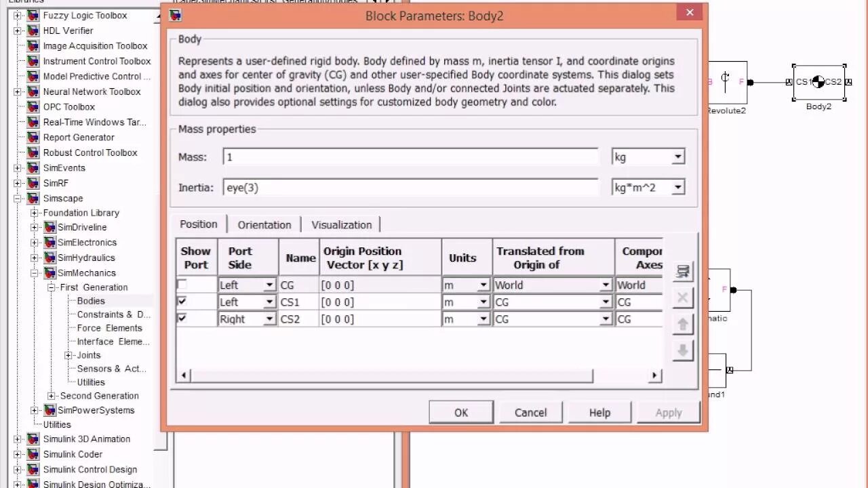Image resolution: width=868 pixels, height=488 pixels.
Task: Click the Apply button
Action: [x=669, y=412]
